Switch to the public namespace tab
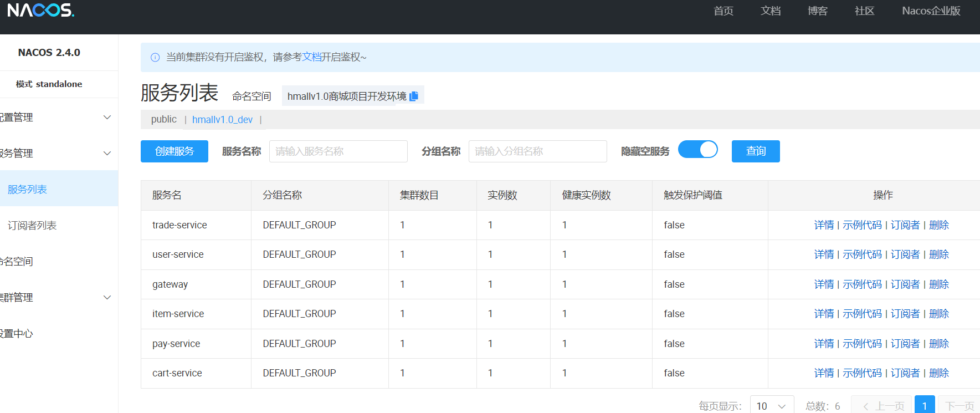The height and width of the screenshot is (413, 980). point(164,119)
